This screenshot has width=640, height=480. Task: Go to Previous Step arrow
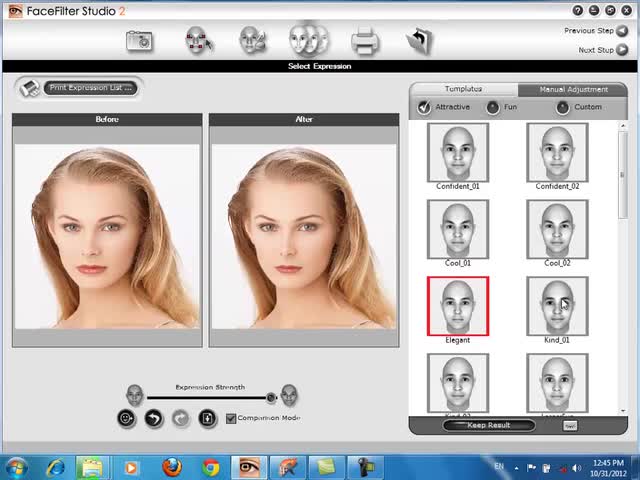622,31
